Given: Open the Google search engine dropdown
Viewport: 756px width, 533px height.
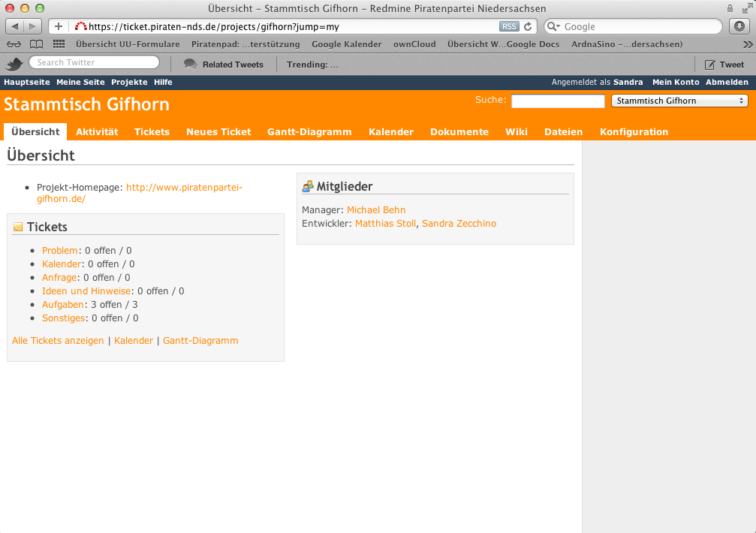Looking at the screenshot, I should click(553, 26).
